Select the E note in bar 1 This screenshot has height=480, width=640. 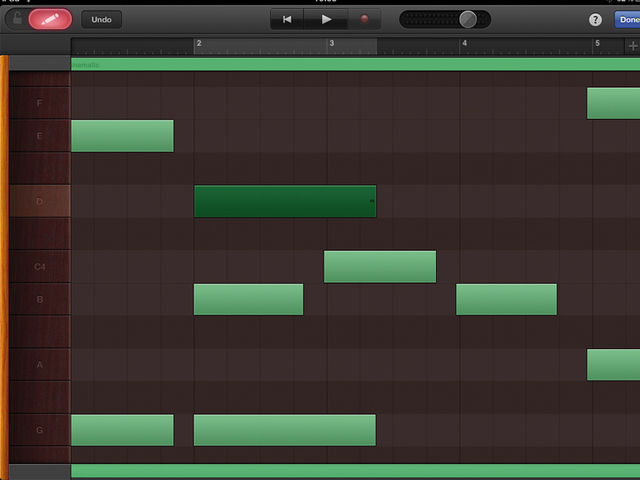point(122,136)
